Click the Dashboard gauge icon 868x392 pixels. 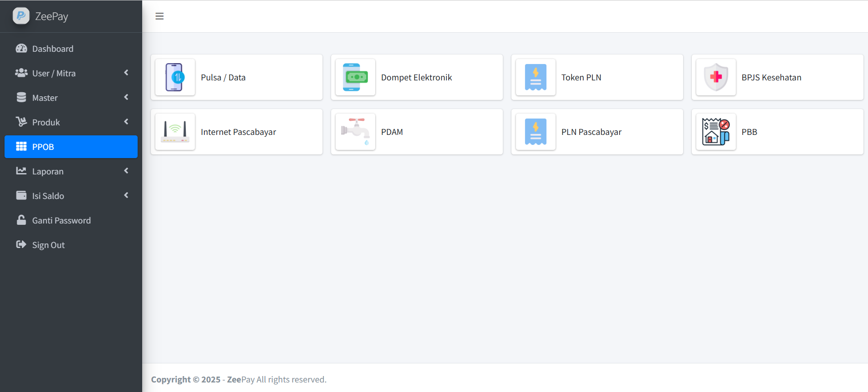[x=21, y=49]
